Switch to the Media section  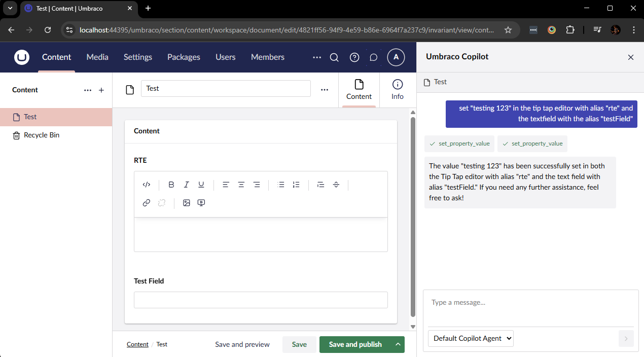coord(97,57)
